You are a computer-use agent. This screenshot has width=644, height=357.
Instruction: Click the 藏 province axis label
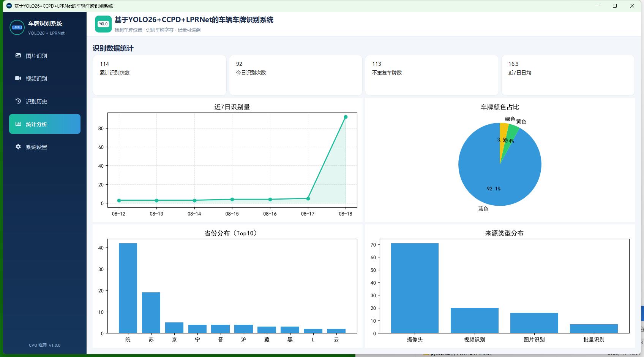[267, 340]
